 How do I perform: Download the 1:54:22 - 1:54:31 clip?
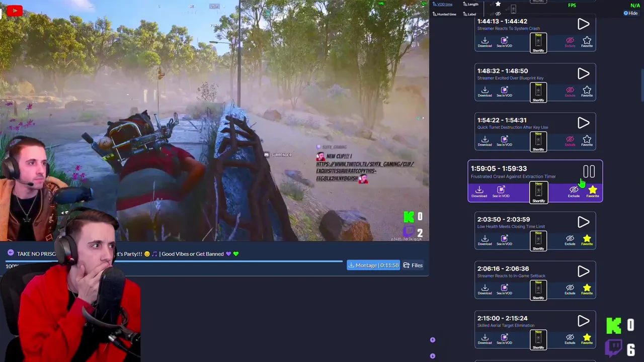485,141
